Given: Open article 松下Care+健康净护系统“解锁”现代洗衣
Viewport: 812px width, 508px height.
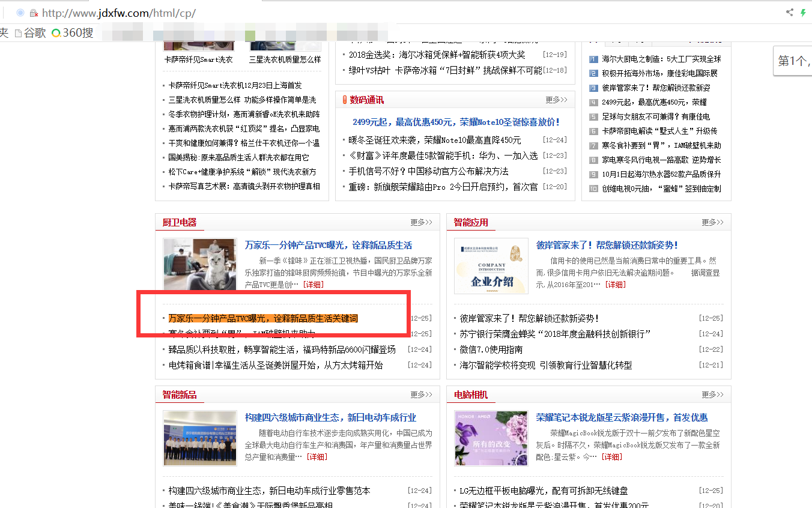Looking at the screenshot, I should [x=244, y=172].
